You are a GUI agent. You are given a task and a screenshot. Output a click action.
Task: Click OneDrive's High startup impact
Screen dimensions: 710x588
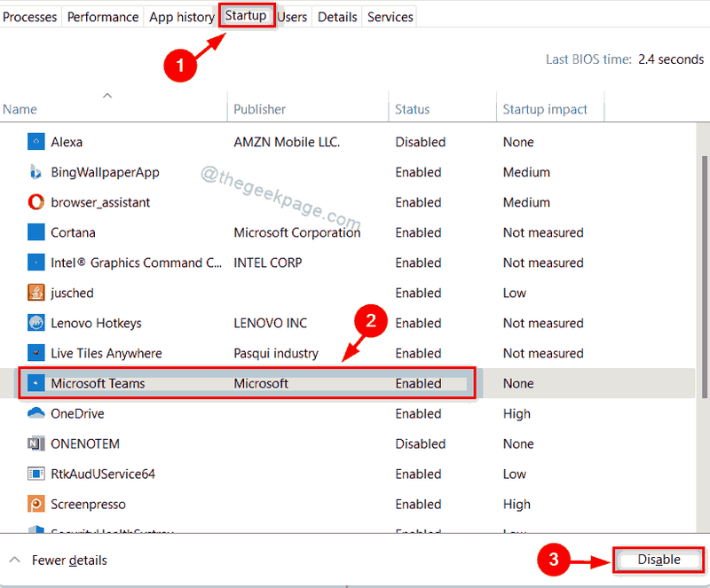(517, 413)
